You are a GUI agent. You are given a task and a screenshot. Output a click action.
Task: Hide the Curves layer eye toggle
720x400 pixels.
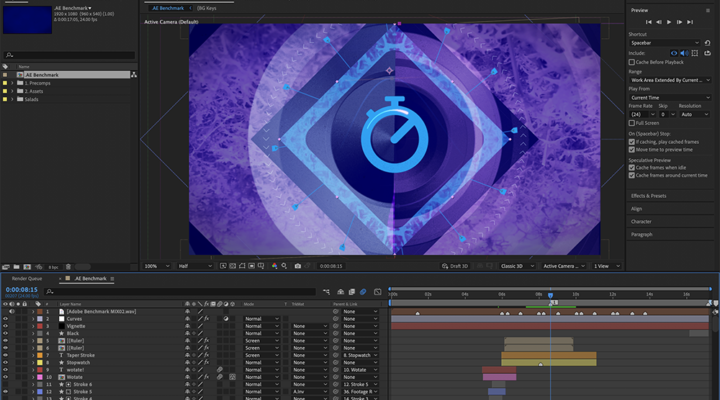pyautogui.click(x=6, y=319)
